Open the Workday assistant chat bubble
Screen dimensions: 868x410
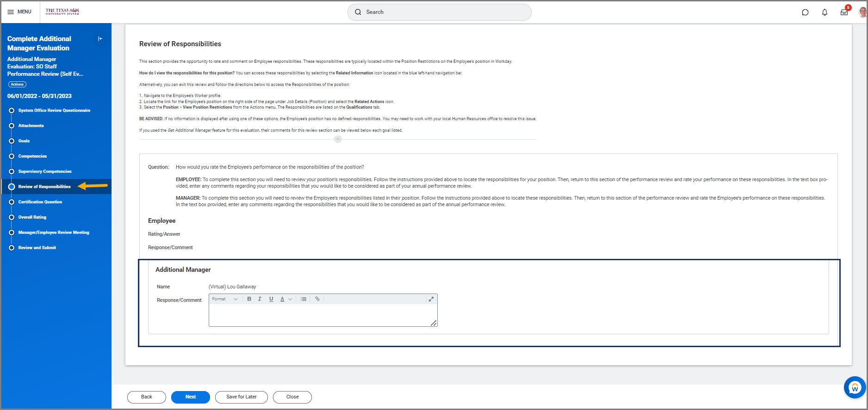tap(854, 387)
